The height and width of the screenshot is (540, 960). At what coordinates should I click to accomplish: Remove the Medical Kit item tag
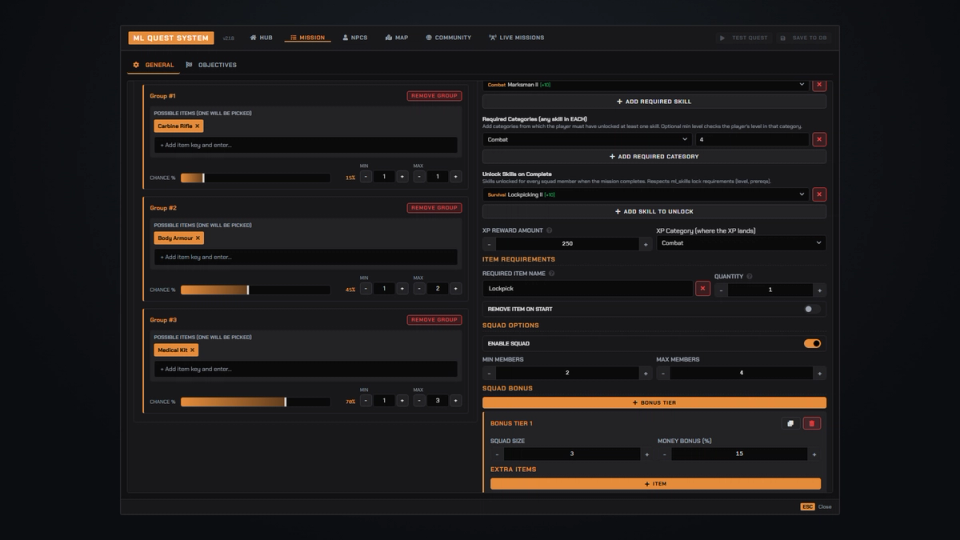(x=192, y=350)
